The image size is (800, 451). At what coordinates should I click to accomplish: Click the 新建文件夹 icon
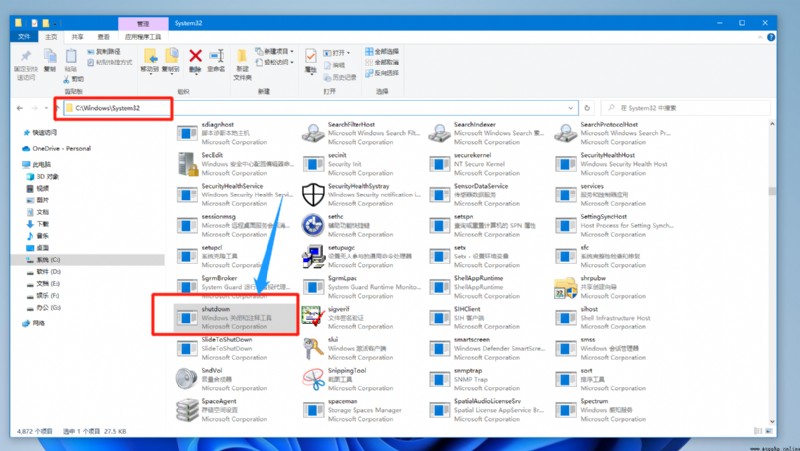tap(242, 56)
